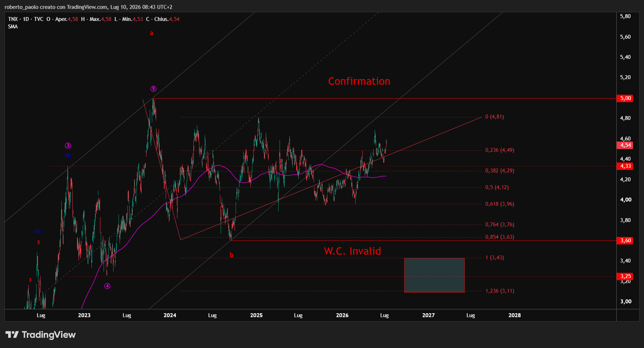Click the 4,20 price axis label
The image size is (644, 348).
click(x=625, y=179)
